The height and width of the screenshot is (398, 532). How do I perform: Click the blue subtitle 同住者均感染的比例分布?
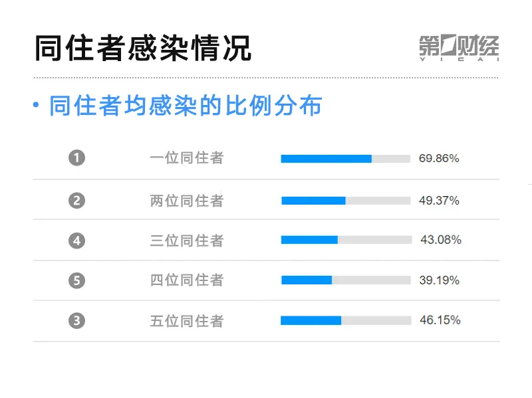tap(186, 106)
